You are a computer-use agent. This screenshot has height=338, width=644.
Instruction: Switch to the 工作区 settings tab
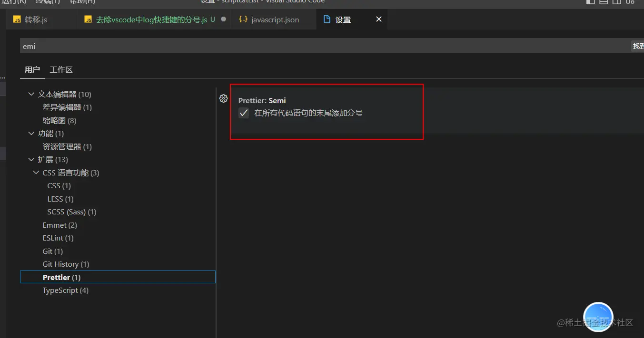pos(61,69)
